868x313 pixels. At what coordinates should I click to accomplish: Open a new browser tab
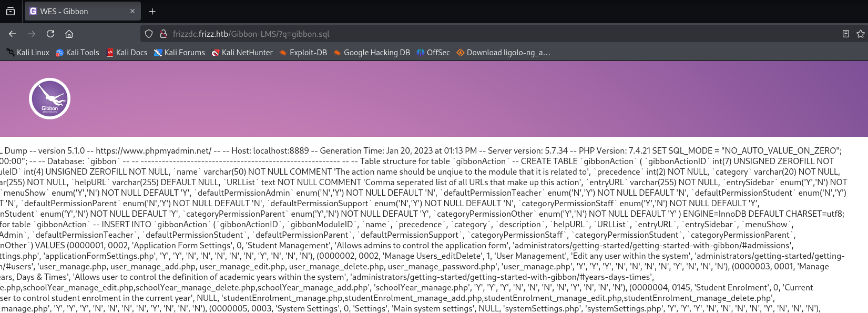coord(152,11)
